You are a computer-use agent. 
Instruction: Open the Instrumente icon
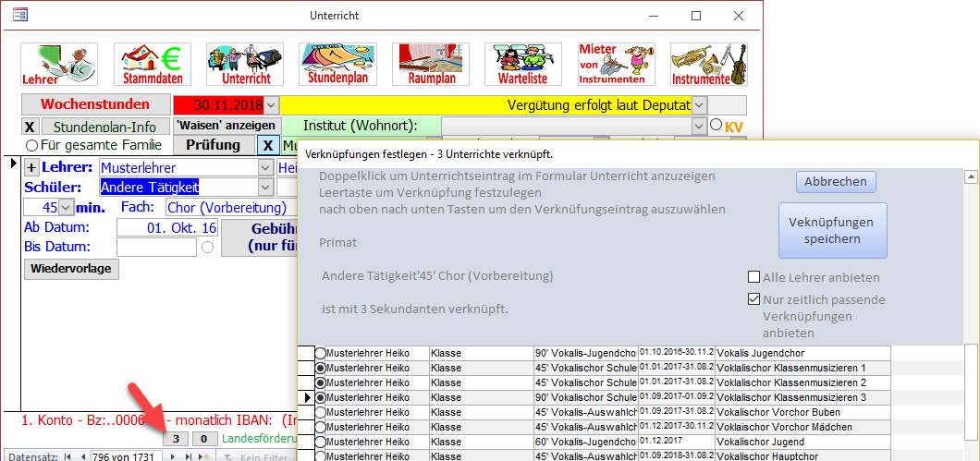coord(708,64)
